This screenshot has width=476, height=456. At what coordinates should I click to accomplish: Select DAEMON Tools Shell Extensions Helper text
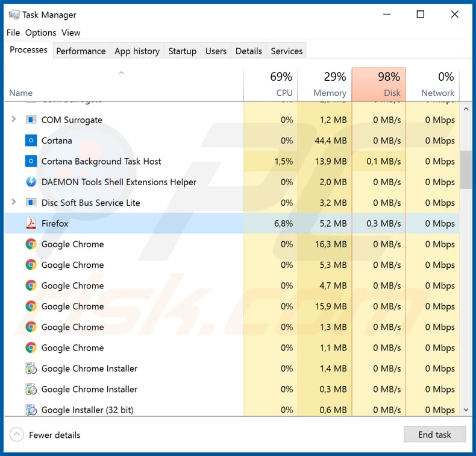pyautogui.click(x=119, y=182)
